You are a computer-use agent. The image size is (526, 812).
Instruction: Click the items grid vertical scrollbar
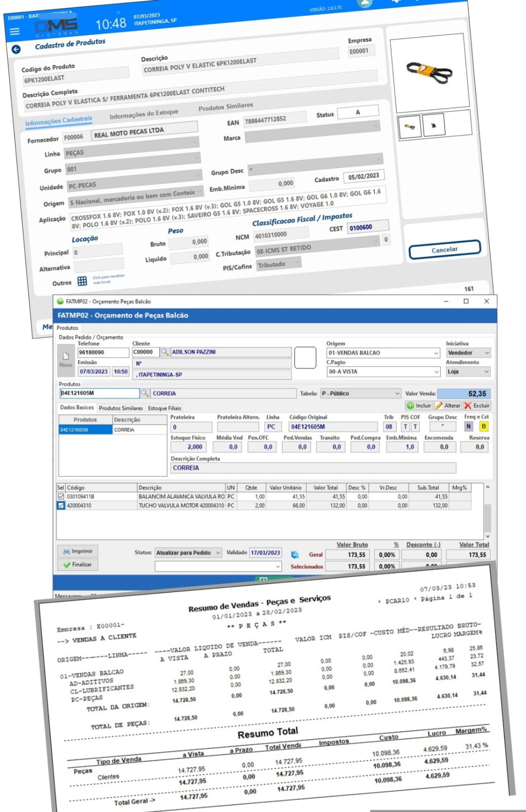coord(487,512)
